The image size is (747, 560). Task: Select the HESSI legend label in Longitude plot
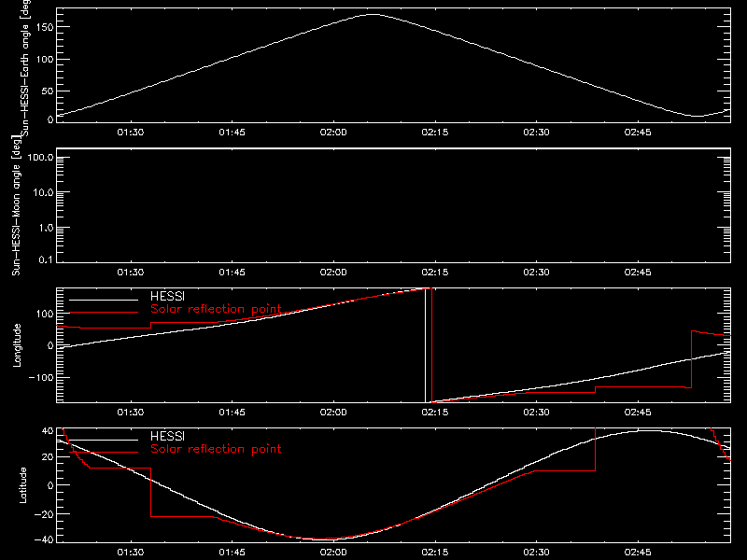[167, 297]
